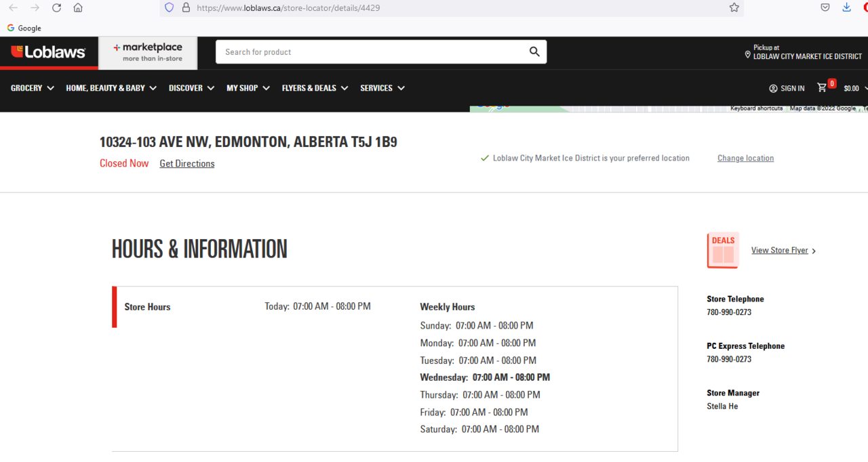Click the Deals flyer icon
The image size is (868, 462).
(723, 250)
